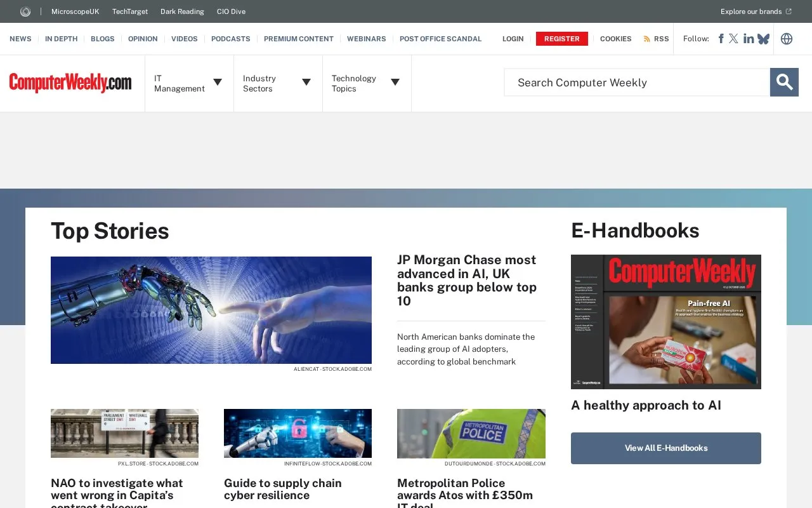812x508 pixels.
Task: Click the search magnifier button
Action: 784,83
